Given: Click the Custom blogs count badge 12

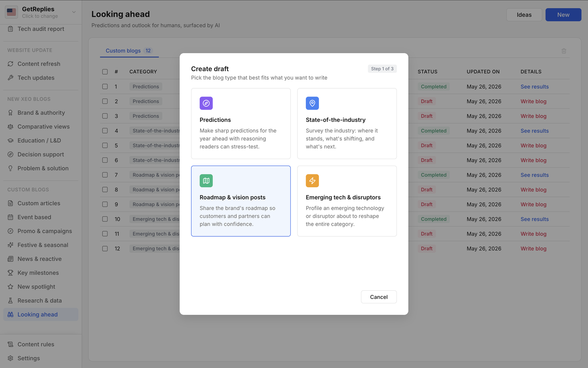Looking at the screenshot, I should tap(148, 51).
